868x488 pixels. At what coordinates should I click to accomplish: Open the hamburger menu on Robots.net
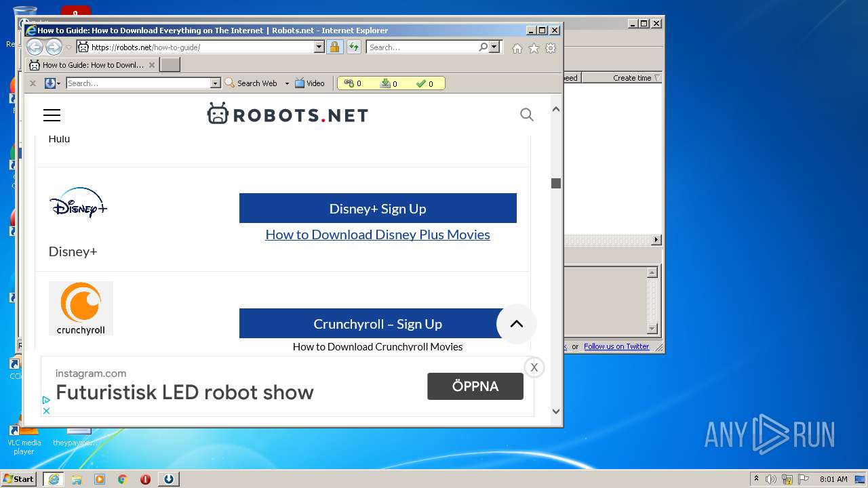pos(52,115)
